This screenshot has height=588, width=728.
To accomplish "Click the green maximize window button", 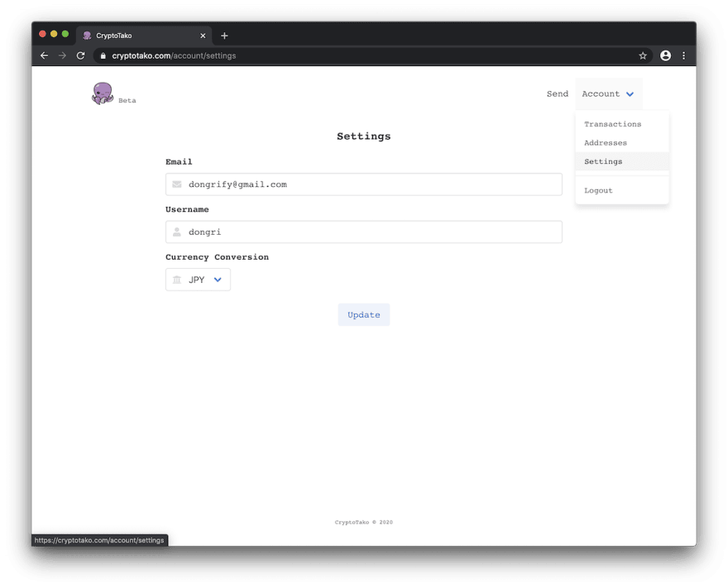I will coord(65,34).
